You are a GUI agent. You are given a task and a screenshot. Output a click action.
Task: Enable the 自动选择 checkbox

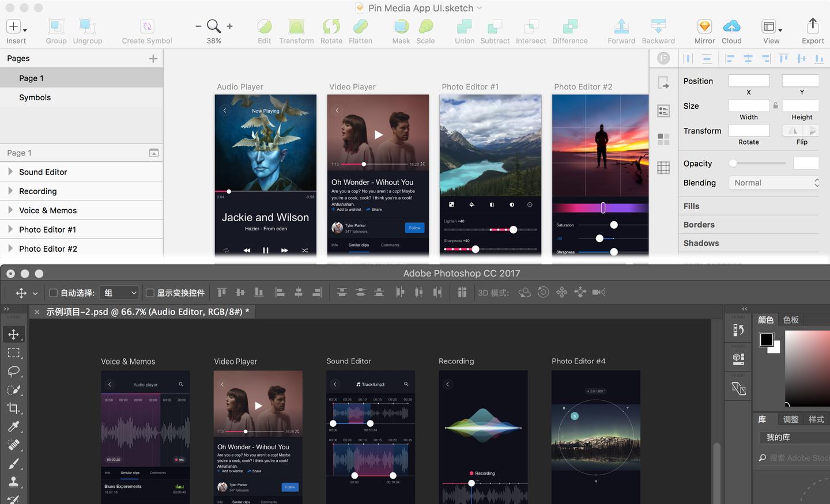pos(54,293)
